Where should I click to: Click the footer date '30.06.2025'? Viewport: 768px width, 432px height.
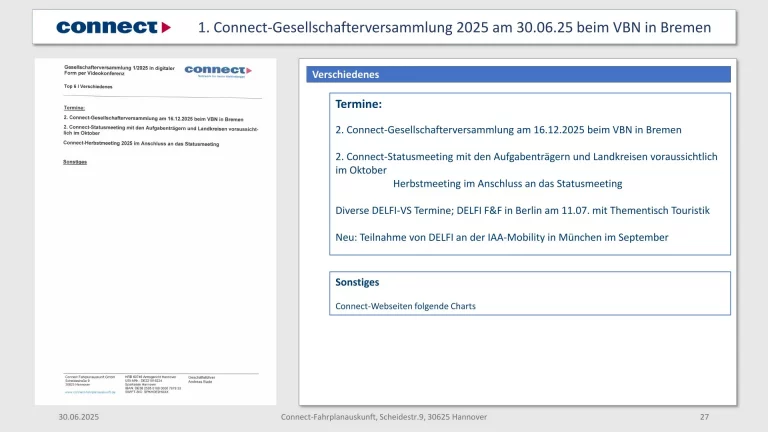click(x=78, y=417)
